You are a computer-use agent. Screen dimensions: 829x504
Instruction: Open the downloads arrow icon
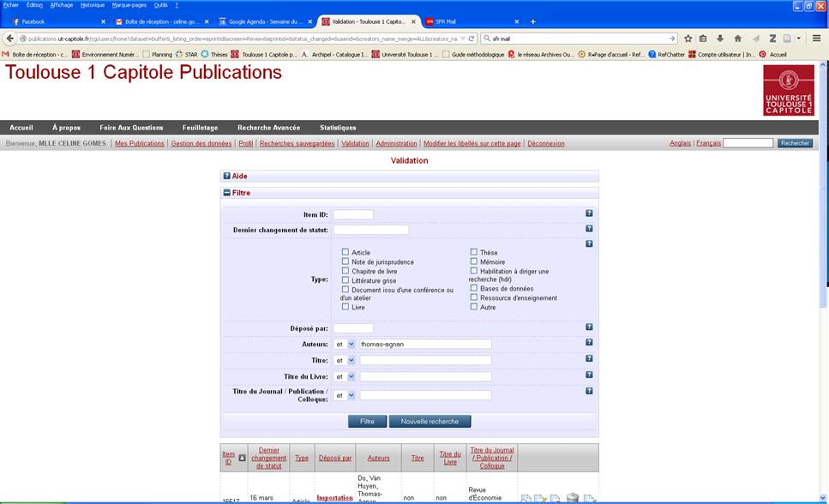[720, 39]
